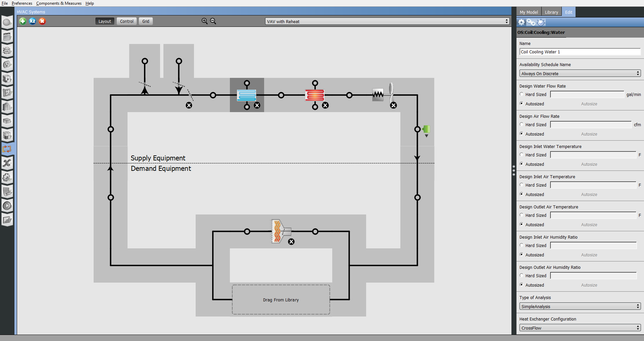Choose Hard Sized for Design Inlet Air Temperature
This screenshot has height=341, width=644.
pyautogui.click(x=522, y=185)
